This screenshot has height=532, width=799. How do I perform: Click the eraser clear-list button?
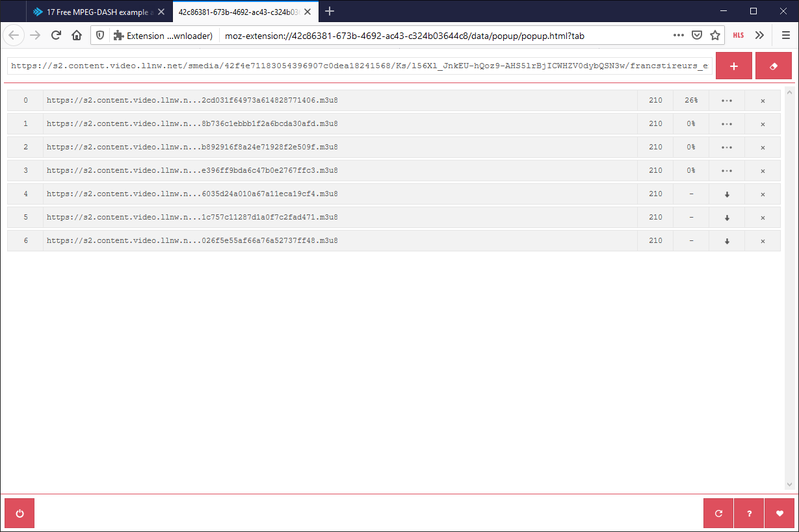click(774, 66)
